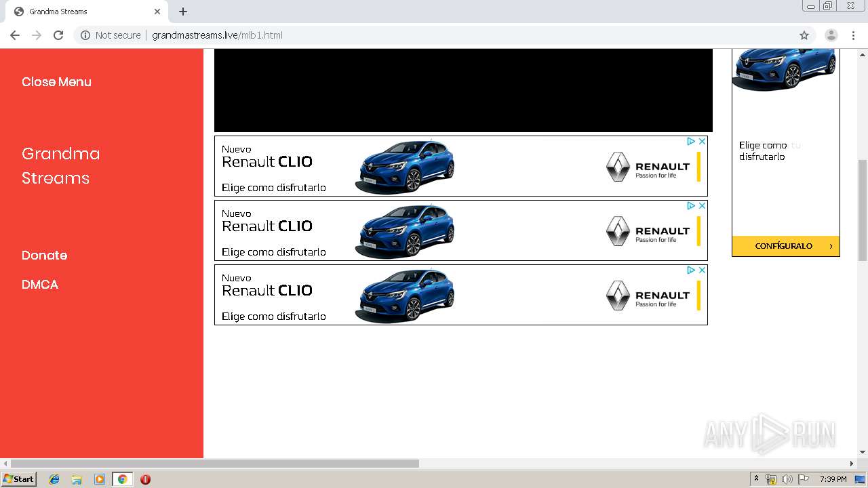The width and height of the screenshot is (868, 488).
Task: Click the taskbar clock showing 7:39 PM
Action: click(833, 479)
